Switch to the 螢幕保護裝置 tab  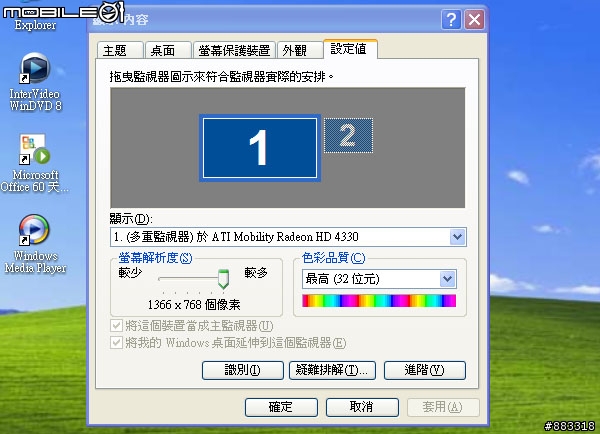click(x=234, y=50)
